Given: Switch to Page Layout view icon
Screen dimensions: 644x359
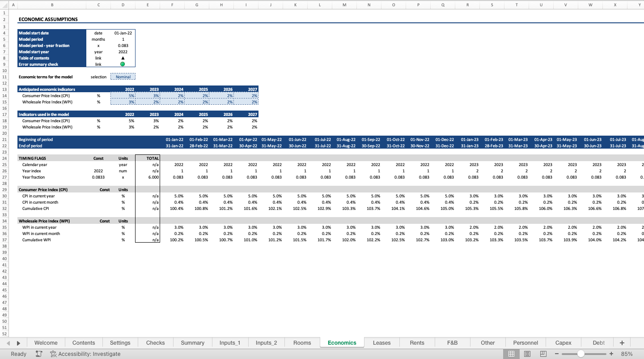Looking at the screenshot, I should point(527,354).
